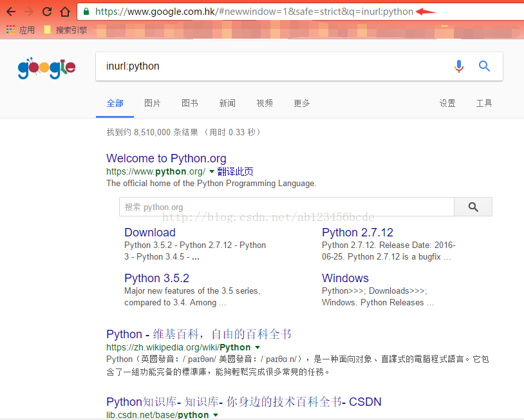The image size is (524, 420).
Task: Click snippet 'The official home of the Python Programming Language'
Action: click(211, 184)
